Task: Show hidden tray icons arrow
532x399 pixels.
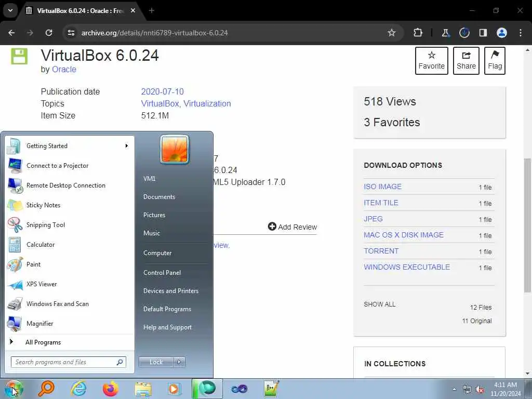Action: click(454, 390)
